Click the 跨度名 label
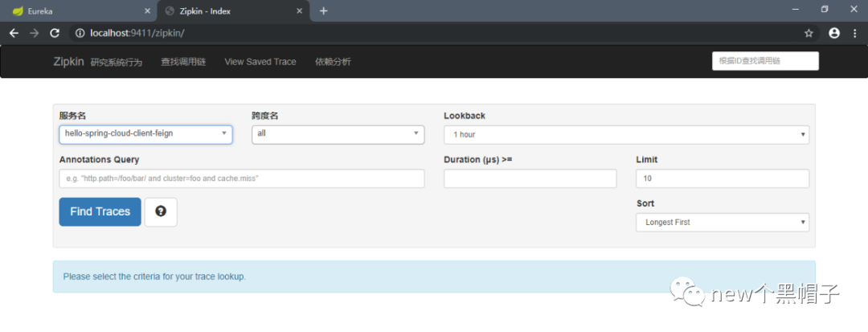Viewport: 868px width, 332px height. click(265, 116)
